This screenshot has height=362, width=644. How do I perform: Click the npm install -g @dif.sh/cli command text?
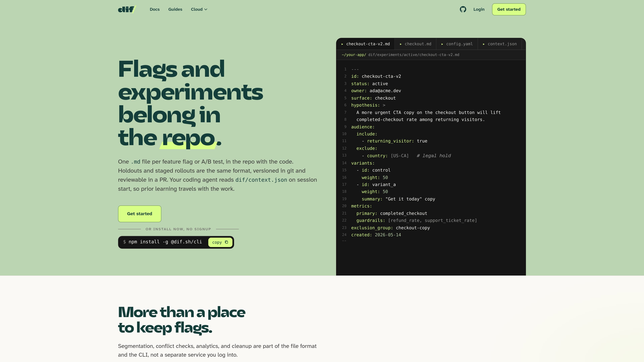click(x=165, y=242)
